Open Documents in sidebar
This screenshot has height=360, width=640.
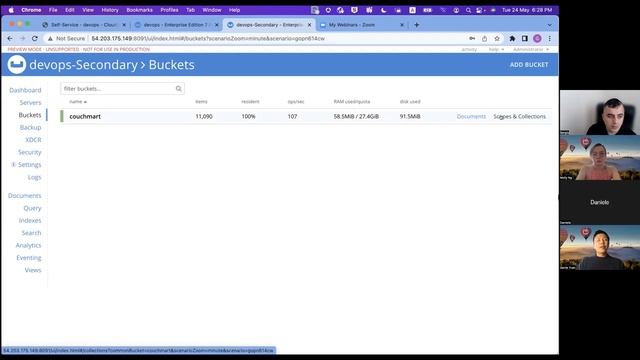24,196
